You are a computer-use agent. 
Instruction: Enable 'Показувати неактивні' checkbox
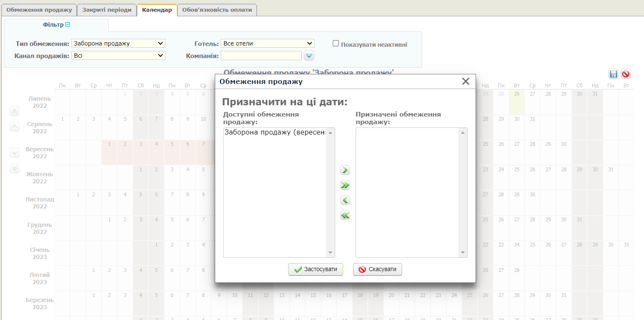336,43
